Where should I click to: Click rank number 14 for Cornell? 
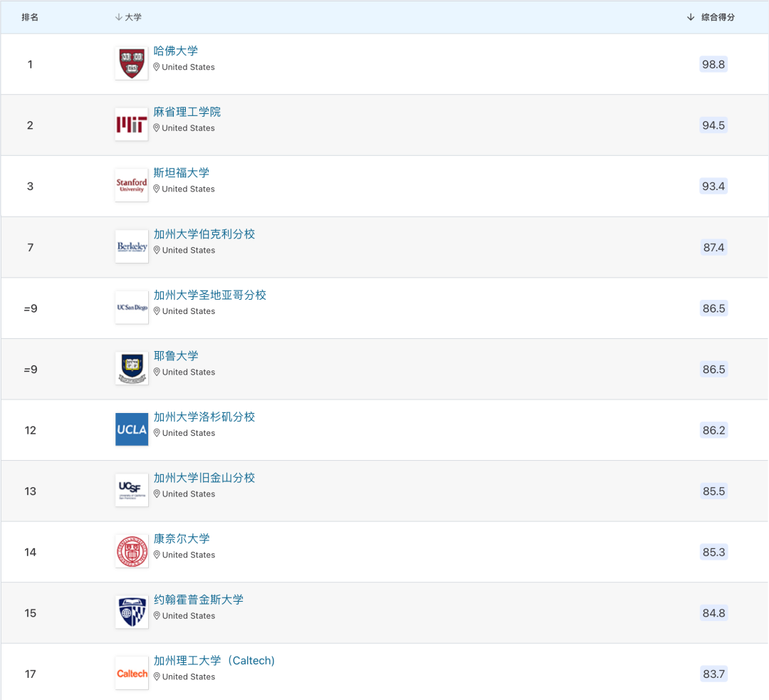31,552
